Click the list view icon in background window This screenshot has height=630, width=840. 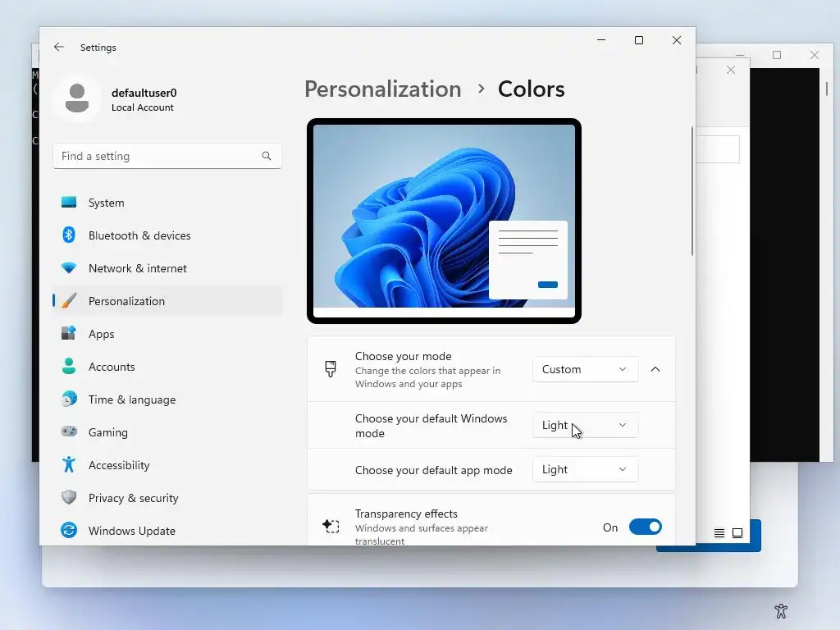[719, 533]
